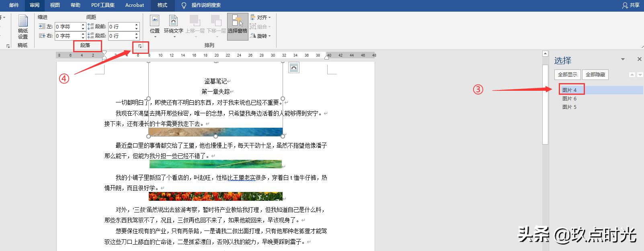Click the send backward arrow in selection pane
This screenshot has height=251, width=644.
click(x=639, y=75)
